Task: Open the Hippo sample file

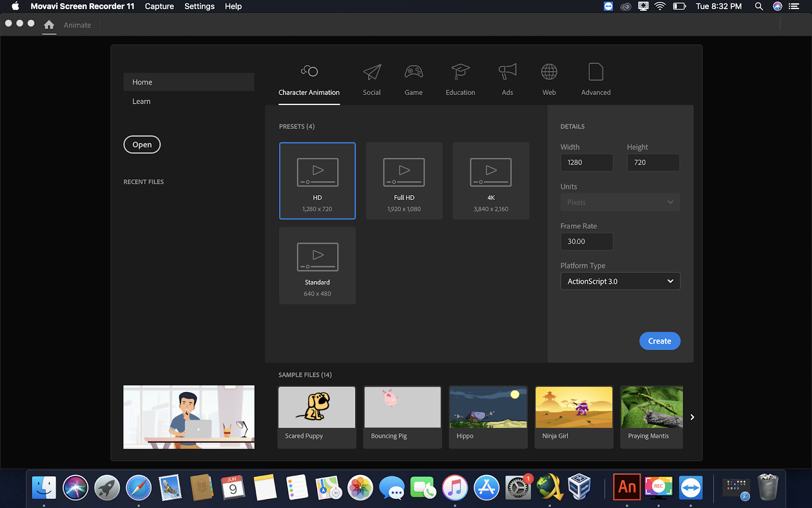Action: (x=488, y=417)
